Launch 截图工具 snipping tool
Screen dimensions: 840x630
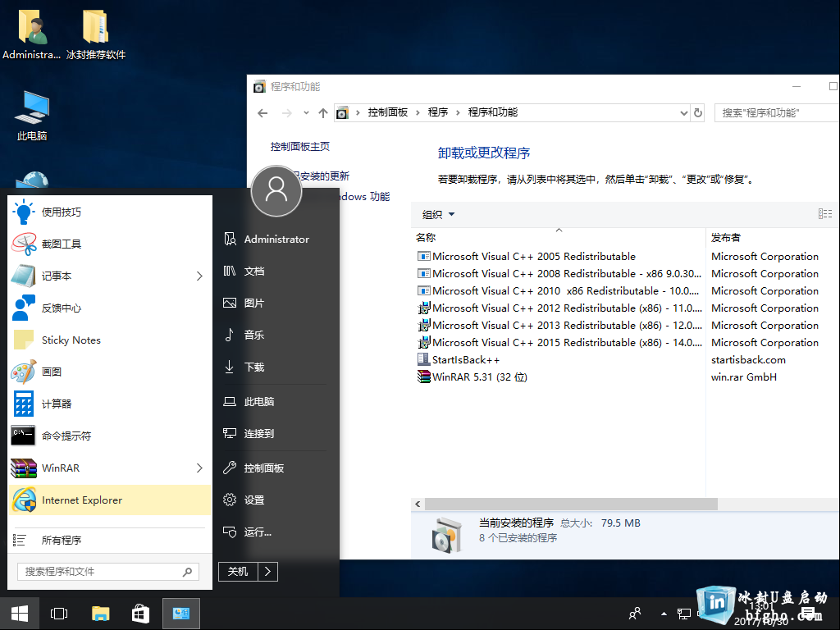point(110,244)
